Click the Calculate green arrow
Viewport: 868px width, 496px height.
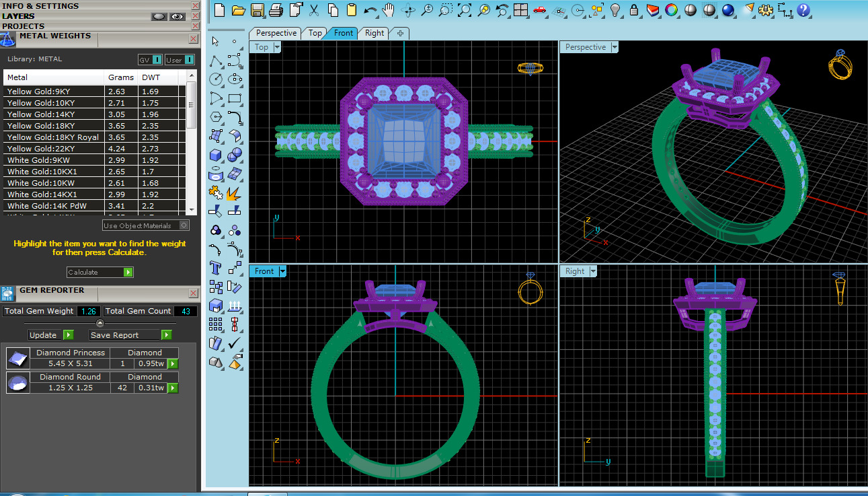point(128,273)
